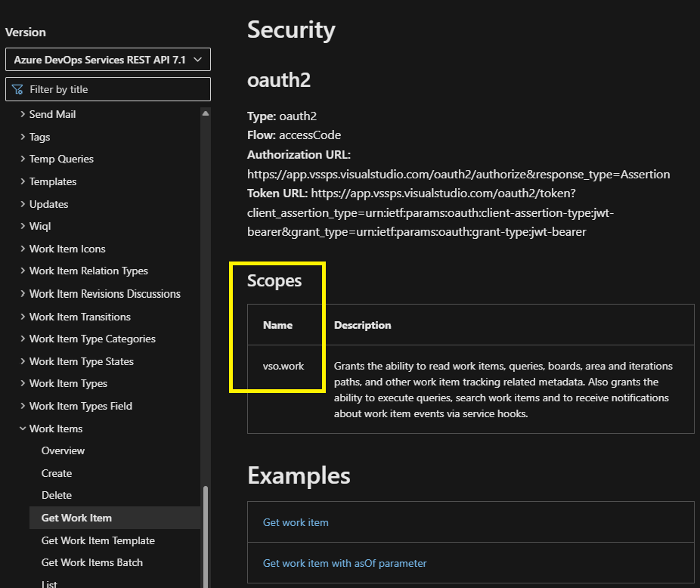700x588 pixels.
Task: Select the Create page in the sidebar
Action: tap(56, 472)
